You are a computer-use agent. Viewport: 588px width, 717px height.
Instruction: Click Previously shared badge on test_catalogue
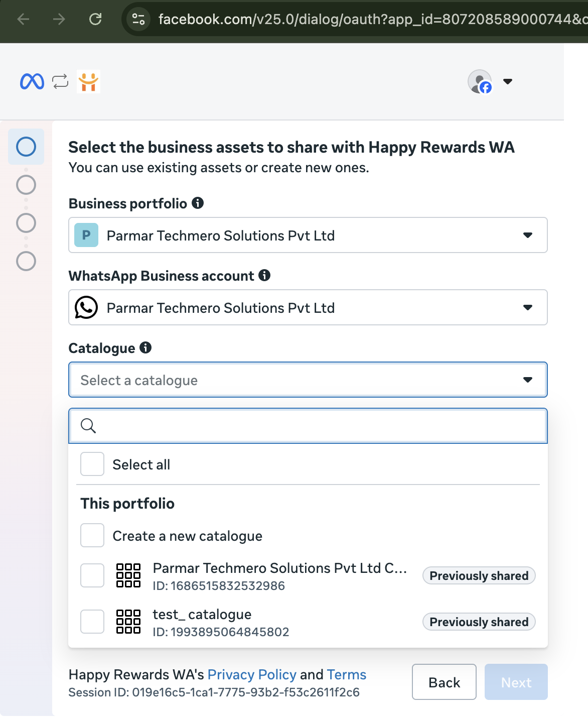click(x=479, y=622)
